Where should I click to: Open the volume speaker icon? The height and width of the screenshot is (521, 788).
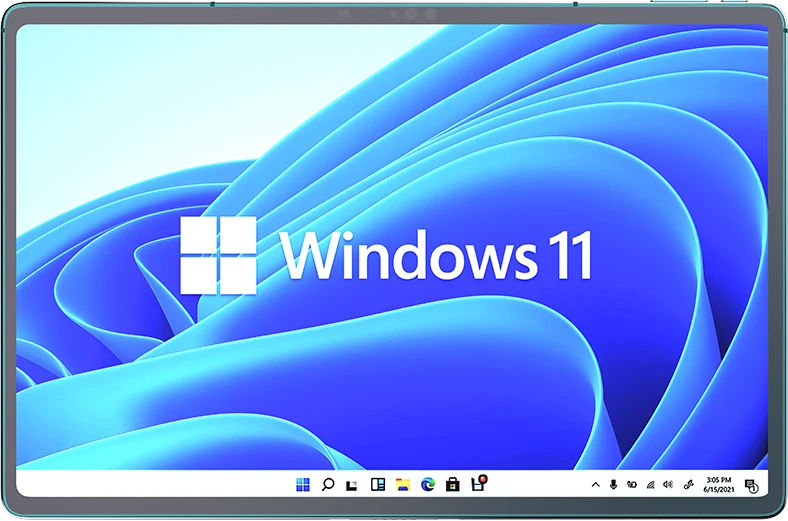(x=668, y=484)
